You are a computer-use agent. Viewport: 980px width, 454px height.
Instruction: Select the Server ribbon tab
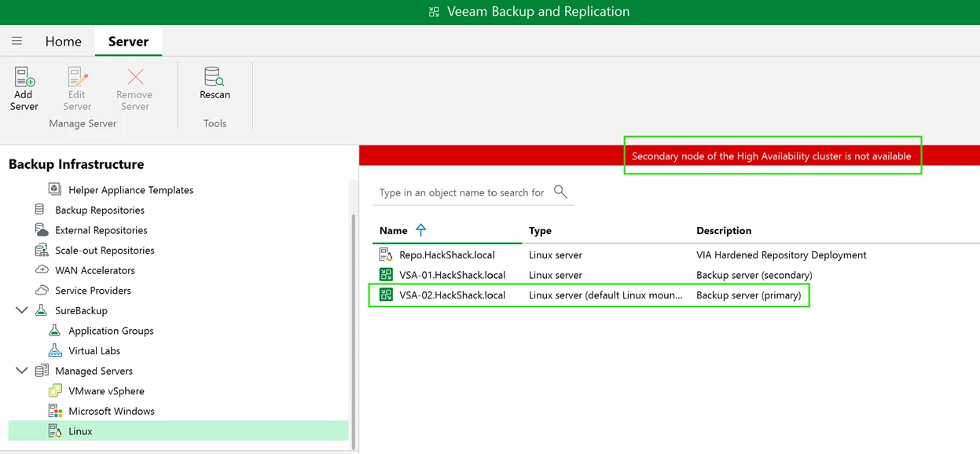(x=128, y=42)
